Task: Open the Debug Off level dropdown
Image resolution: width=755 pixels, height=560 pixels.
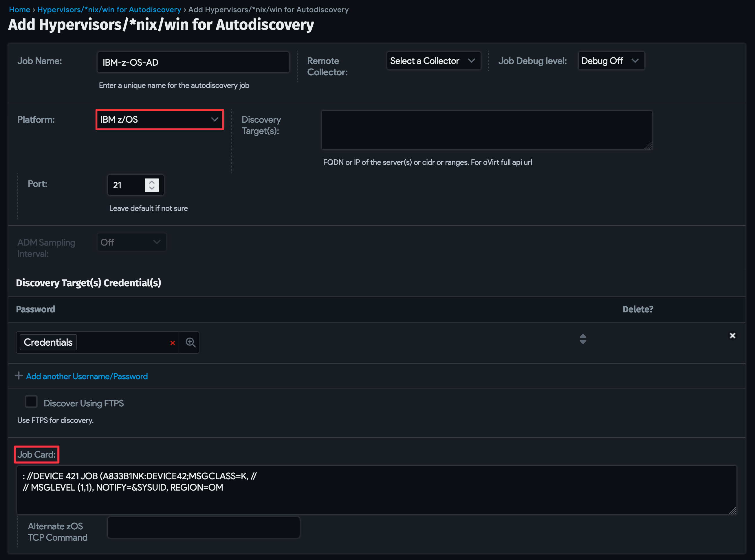Action: pos(611,61)
